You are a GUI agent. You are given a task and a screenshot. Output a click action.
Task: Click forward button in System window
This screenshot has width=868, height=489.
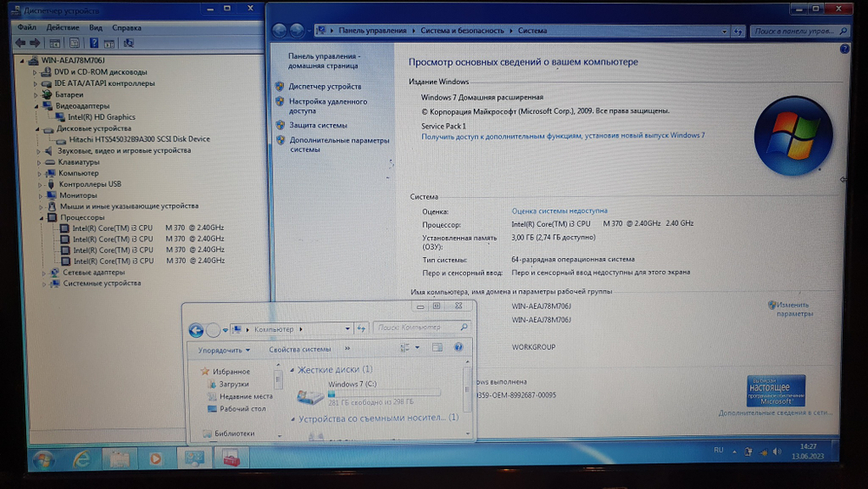pyautogui.click(x=297, y=30)
